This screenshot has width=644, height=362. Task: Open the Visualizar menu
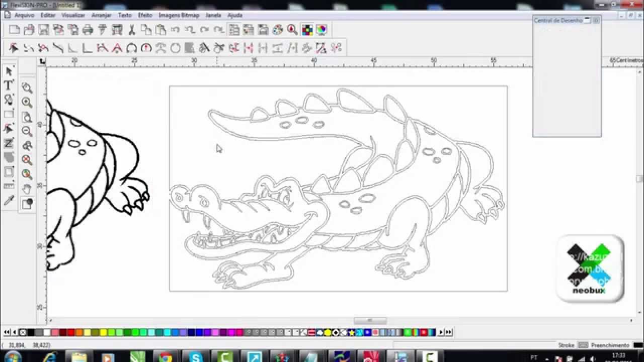tap(73, 15)
